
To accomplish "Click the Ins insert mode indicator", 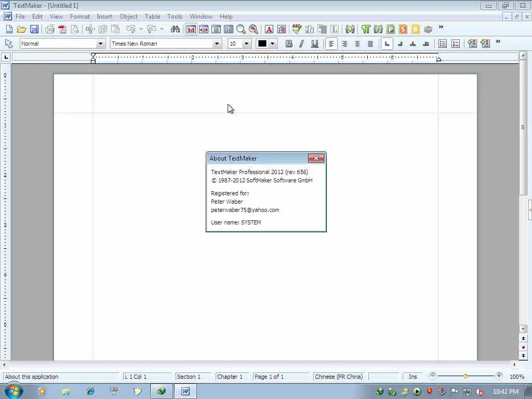I will [413, 377].
